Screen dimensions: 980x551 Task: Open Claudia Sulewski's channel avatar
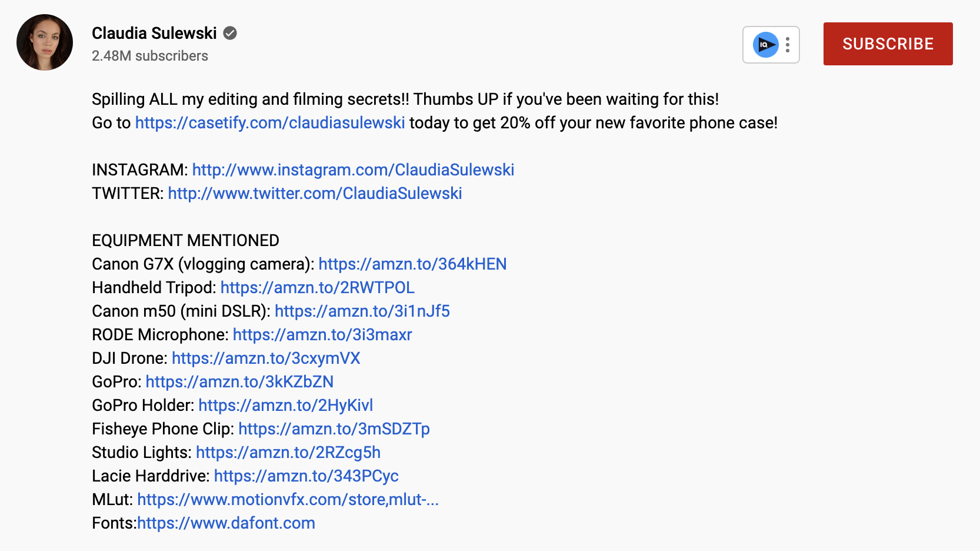[x=45, y=42]
